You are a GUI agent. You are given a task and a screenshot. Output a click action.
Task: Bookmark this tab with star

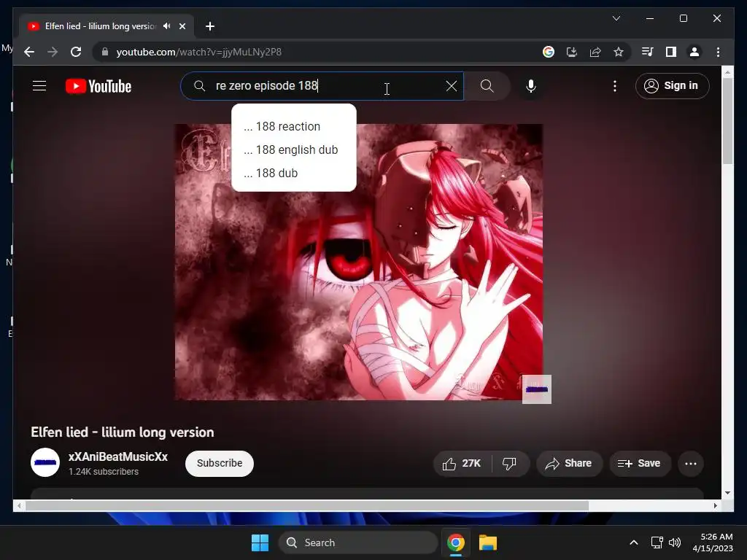click(619, 52)
